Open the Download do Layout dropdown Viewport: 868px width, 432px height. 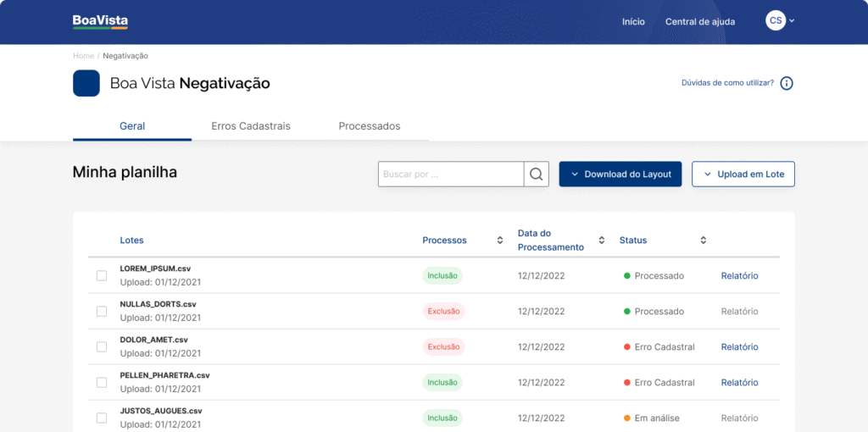620,174
